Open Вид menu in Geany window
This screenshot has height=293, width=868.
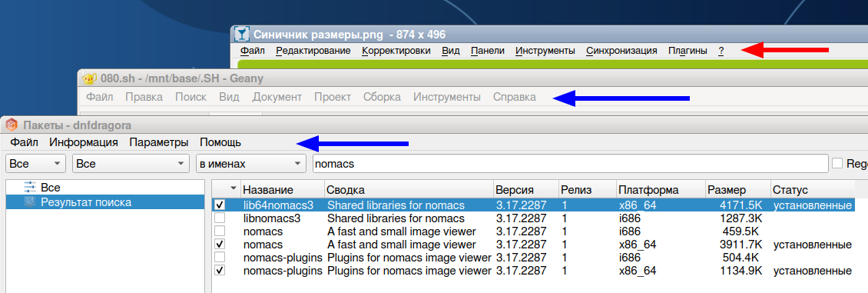pos(229,97)
